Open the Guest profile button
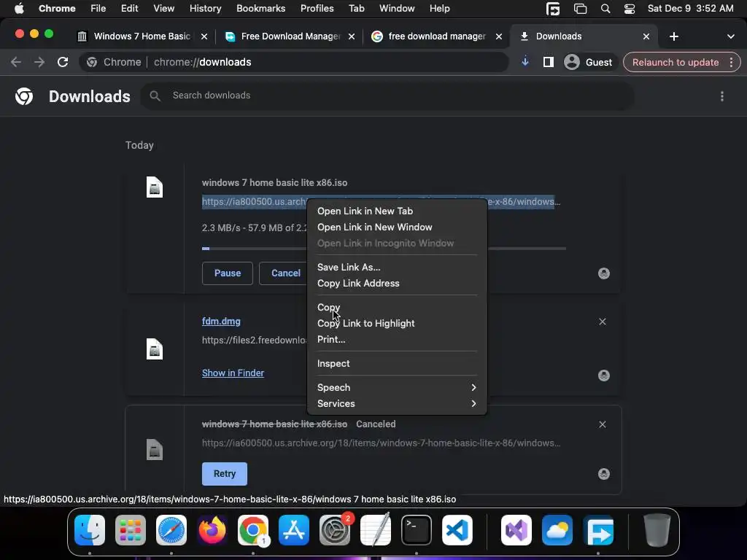Viewport: 747px width, 560px height. coord(589,62)
